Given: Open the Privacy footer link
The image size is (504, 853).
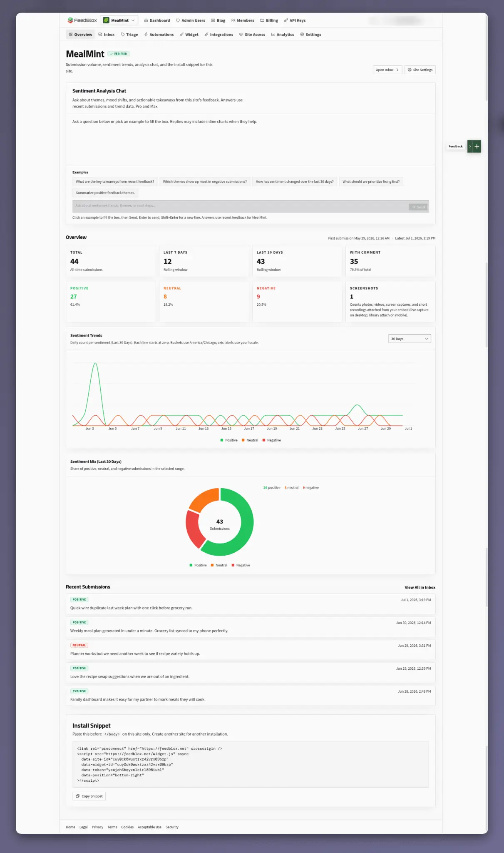Looking at the screenshot, I should 97,827.
